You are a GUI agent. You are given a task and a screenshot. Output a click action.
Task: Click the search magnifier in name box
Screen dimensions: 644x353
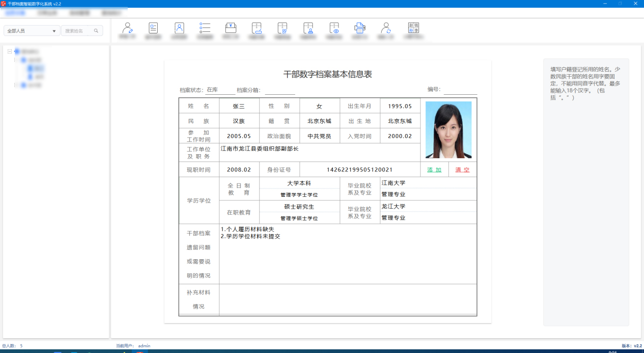pyautogui.click(x=96, y=31)
